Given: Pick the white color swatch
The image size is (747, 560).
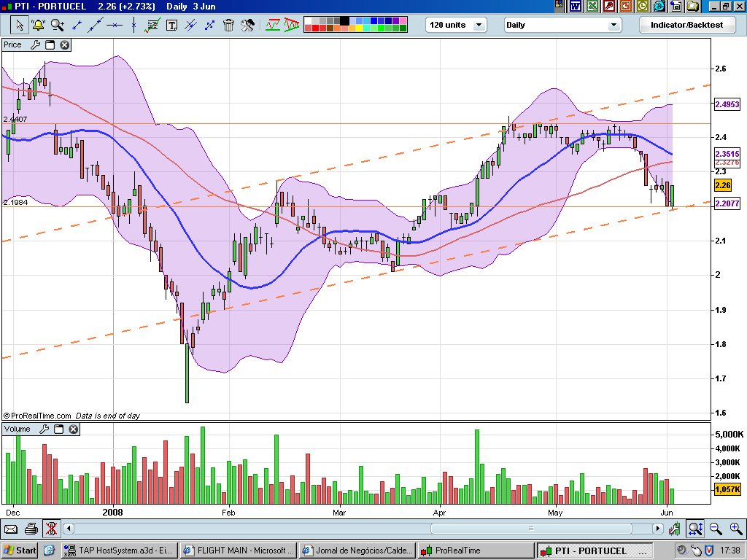Looking at the screenshot, I should click(x=308, y=20).
